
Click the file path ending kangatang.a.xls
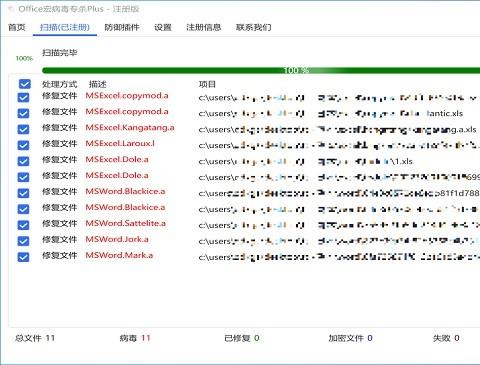pos(337,129)
